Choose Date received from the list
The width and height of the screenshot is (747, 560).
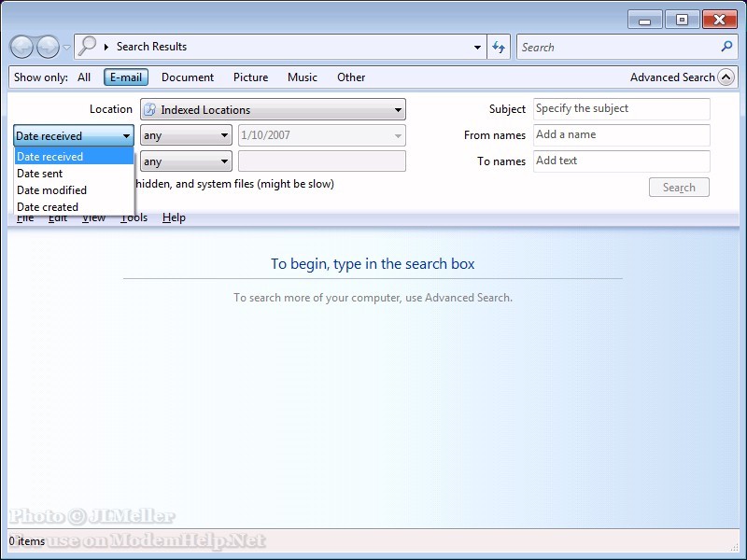tap(75, 156)
